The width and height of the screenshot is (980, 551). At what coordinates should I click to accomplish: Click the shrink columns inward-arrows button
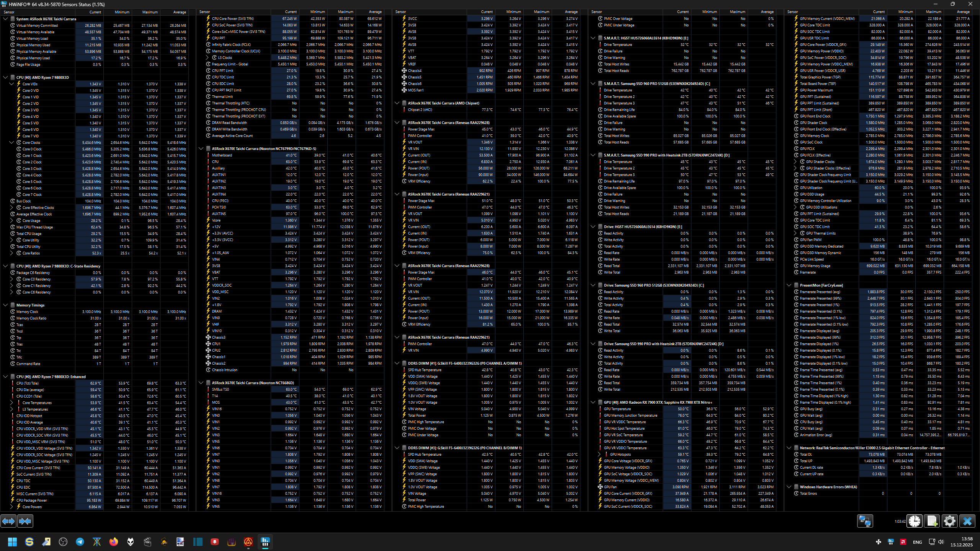(x=25, y=521)
